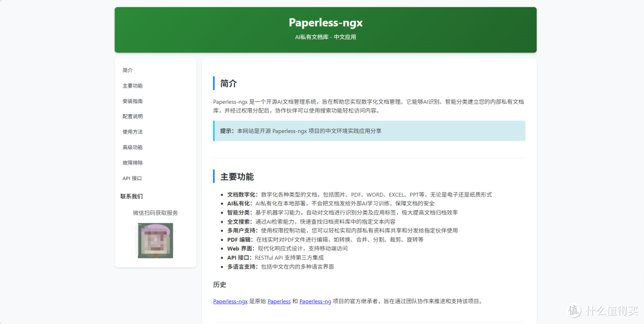The height and width of the screenshot is (324, 644).
Task: Jump to 使用方法 section link
Action: pos(132,132)
